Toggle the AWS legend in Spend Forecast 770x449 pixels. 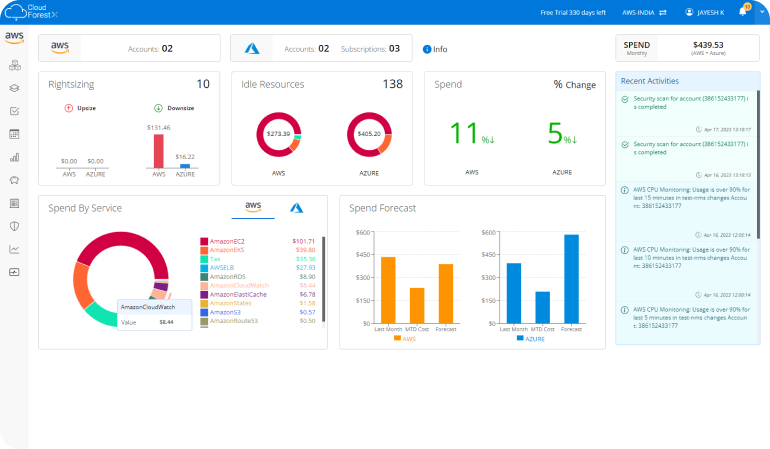tap(405, 338)
